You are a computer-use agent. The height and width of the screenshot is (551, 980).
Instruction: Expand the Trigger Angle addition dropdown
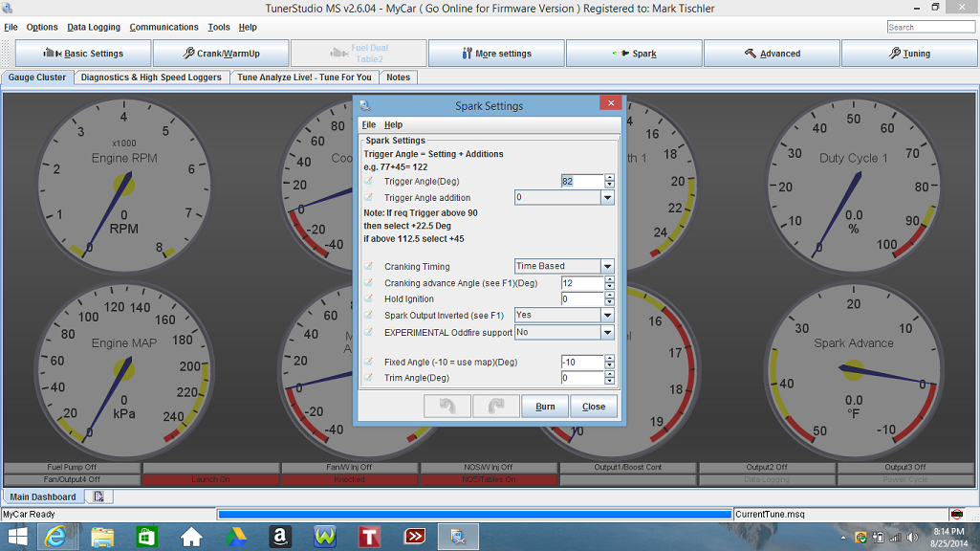tap(607, 198)
